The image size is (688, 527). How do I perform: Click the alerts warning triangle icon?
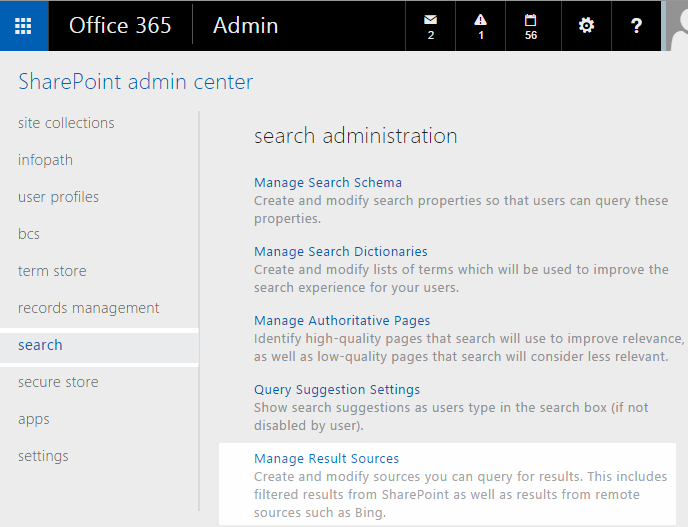[481, 25]
